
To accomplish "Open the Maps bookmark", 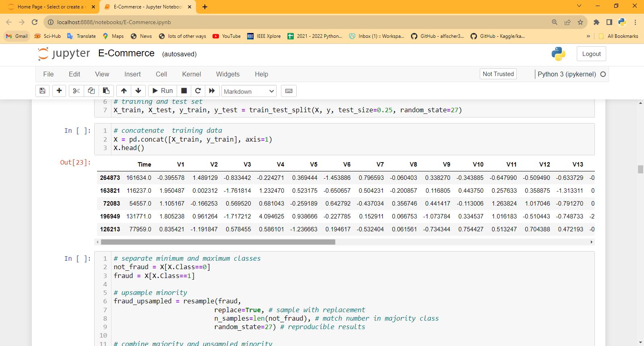I will (x=113, y=36).
